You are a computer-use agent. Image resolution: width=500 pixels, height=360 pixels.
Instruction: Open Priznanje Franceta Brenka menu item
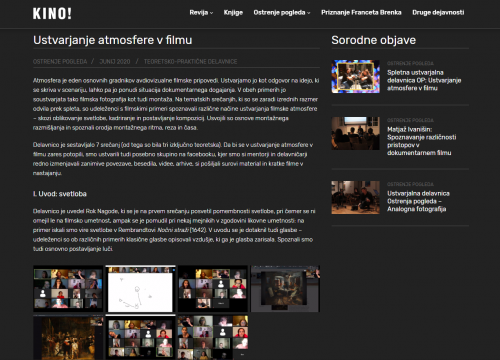point(361,13)
